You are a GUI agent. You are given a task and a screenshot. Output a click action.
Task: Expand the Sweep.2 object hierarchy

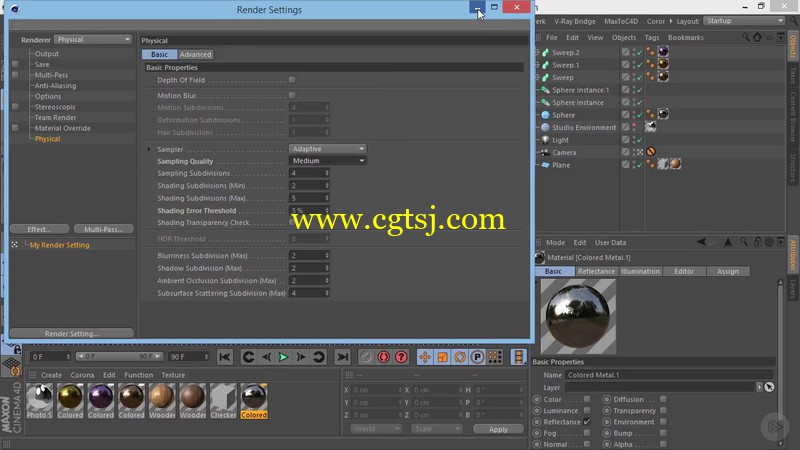[537, 53]
